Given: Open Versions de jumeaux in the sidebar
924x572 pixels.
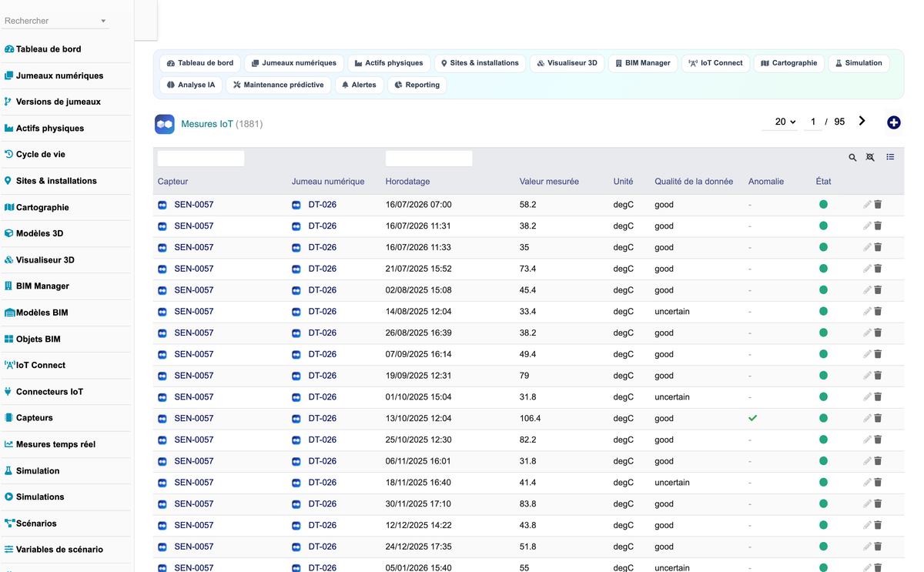Looking at the screenshot, I should (59, 102).
